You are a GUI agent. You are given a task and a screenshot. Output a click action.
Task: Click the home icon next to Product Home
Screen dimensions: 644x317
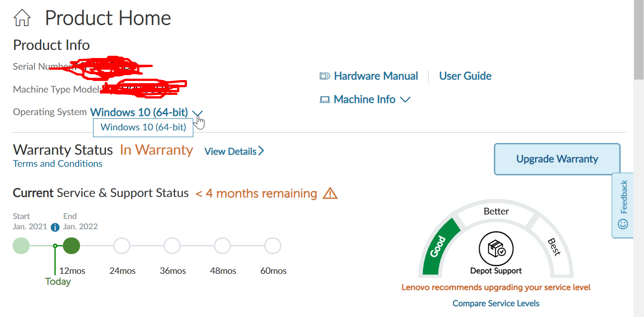coord(21,17)
